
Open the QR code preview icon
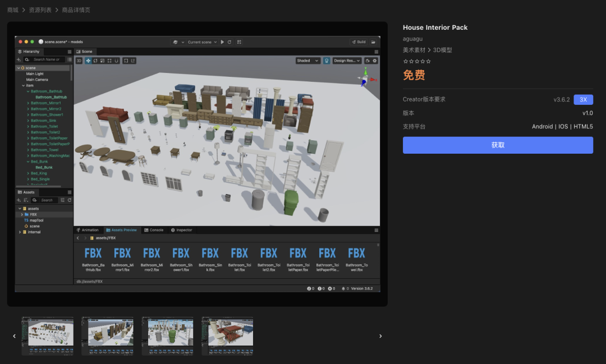(239, 42)
